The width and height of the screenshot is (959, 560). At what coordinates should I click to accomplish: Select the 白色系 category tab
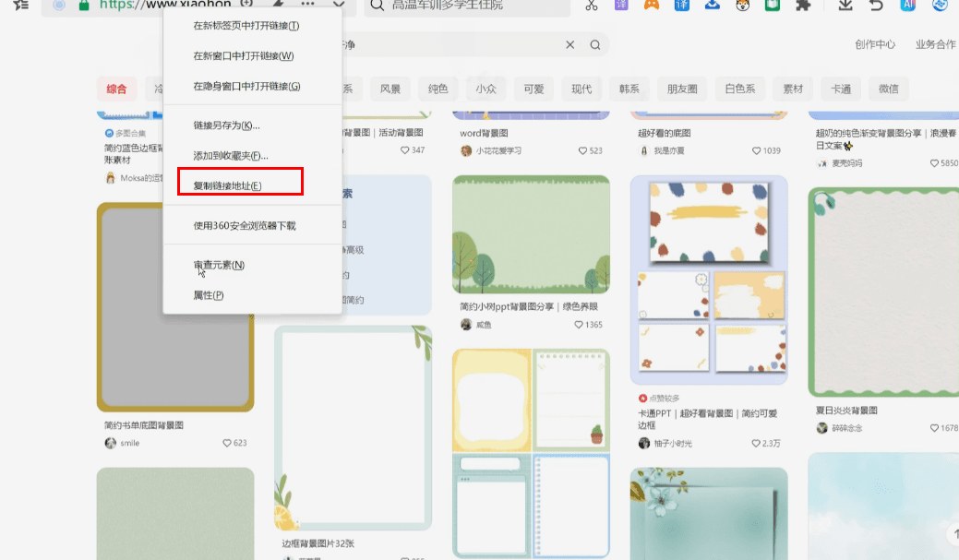click(x=740, y=89)
